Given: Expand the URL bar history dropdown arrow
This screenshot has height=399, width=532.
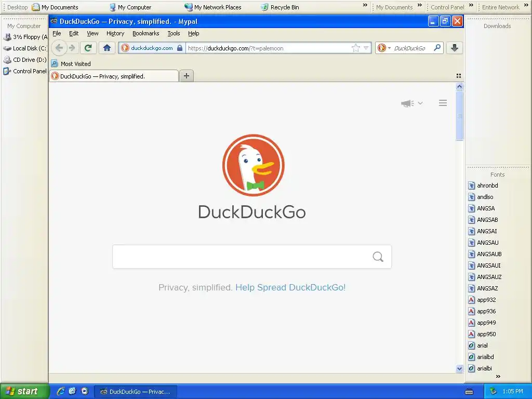Looking at the screenshot, I should 366,48.
